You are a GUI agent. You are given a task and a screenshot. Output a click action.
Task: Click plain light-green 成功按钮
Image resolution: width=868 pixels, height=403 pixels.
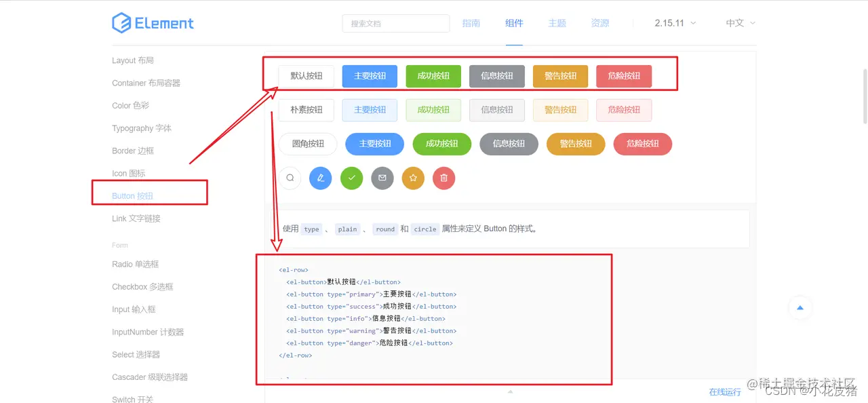[x=433, y=110]
